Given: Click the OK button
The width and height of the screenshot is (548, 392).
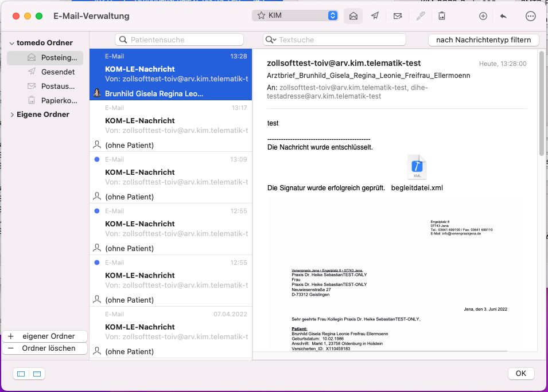Looking at the screenshot, I should point(521,374).
